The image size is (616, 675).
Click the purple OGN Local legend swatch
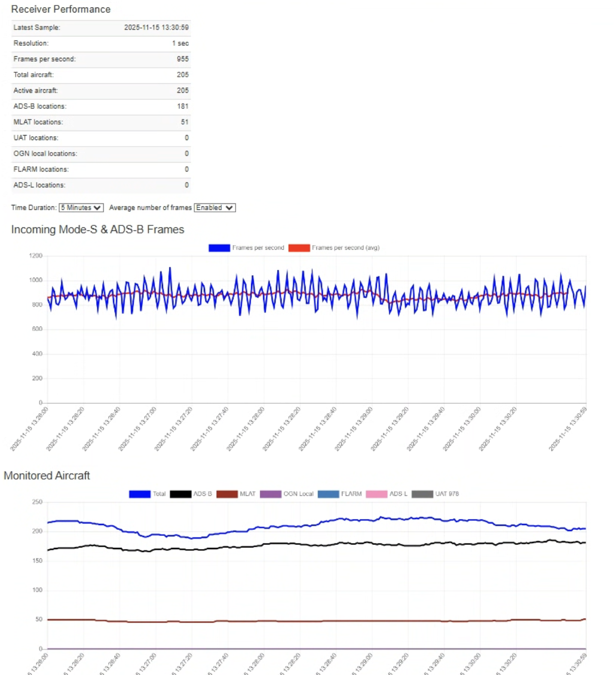point(271,494)
